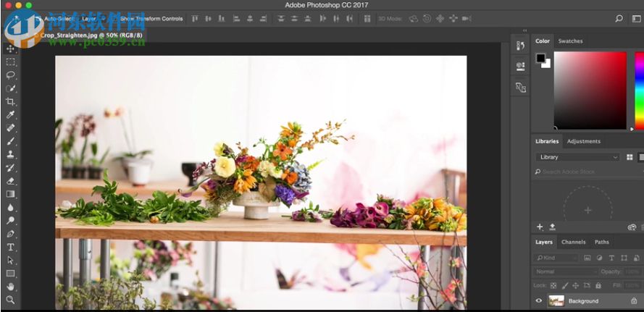Toggle lock transparent pixels button

coord(553,285)
